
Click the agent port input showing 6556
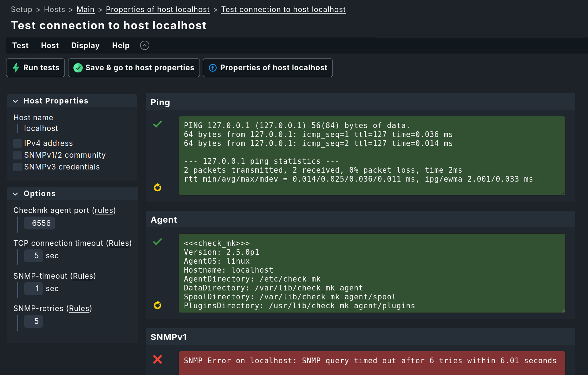pyautogui.click(x=39, y=223)
